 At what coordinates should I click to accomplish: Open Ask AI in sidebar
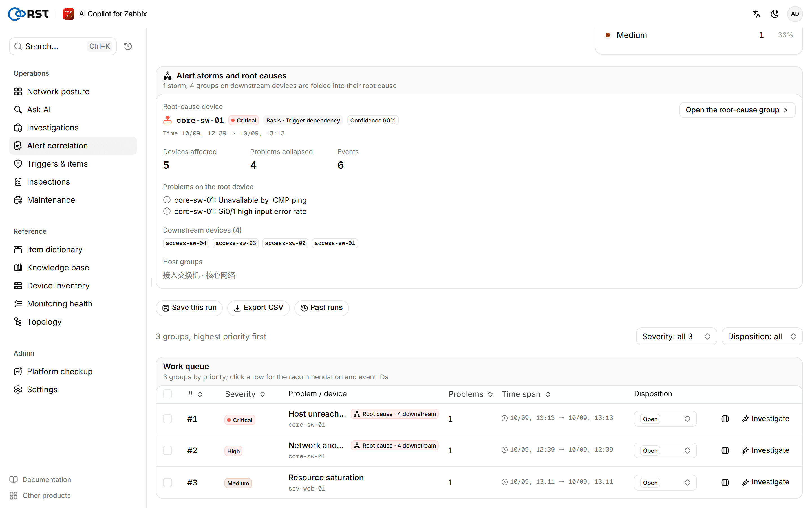click(73, 110)
